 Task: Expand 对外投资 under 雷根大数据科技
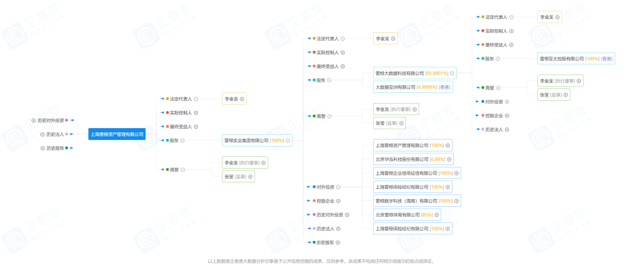tap(507, 102)
